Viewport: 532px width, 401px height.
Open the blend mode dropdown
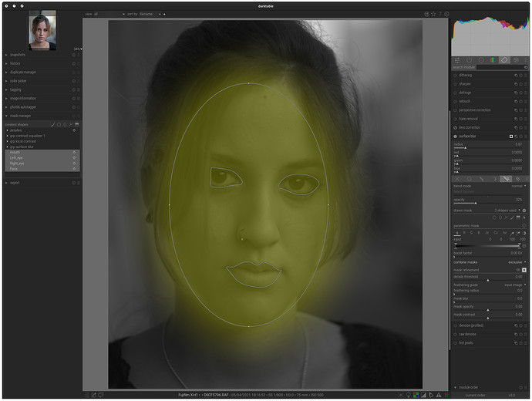(514, 186)
